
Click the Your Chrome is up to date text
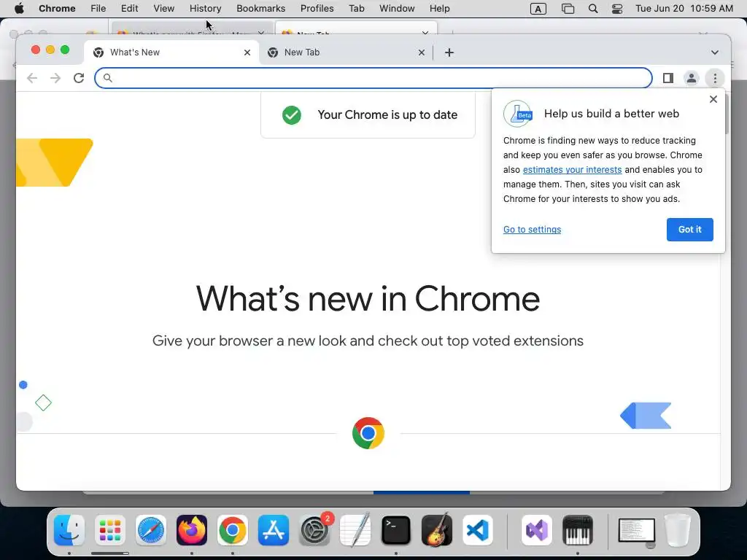[387, 114]
